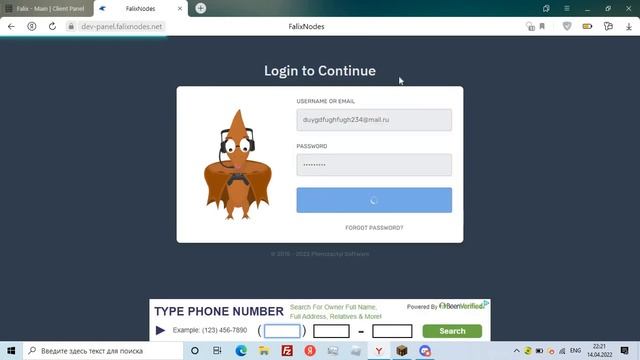Expand hidden system tray icons chevron
This screenshot has height=360, width=640.
coord(516,351)
